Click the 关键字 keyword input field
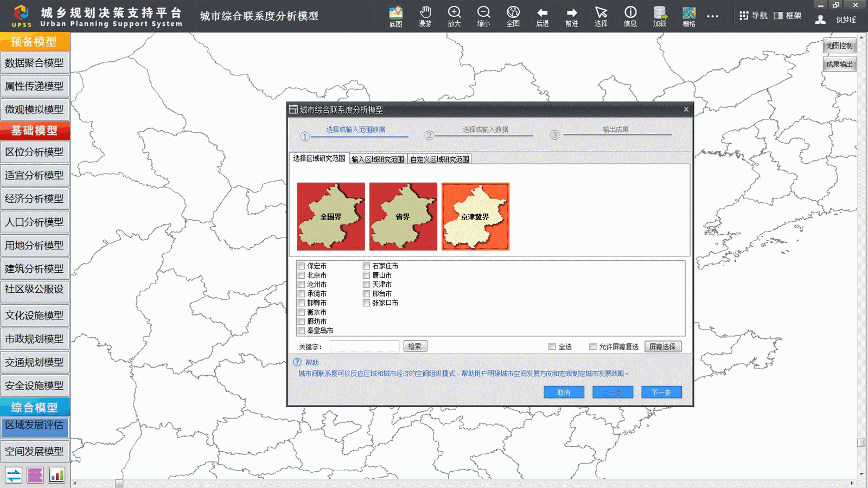 365,346
